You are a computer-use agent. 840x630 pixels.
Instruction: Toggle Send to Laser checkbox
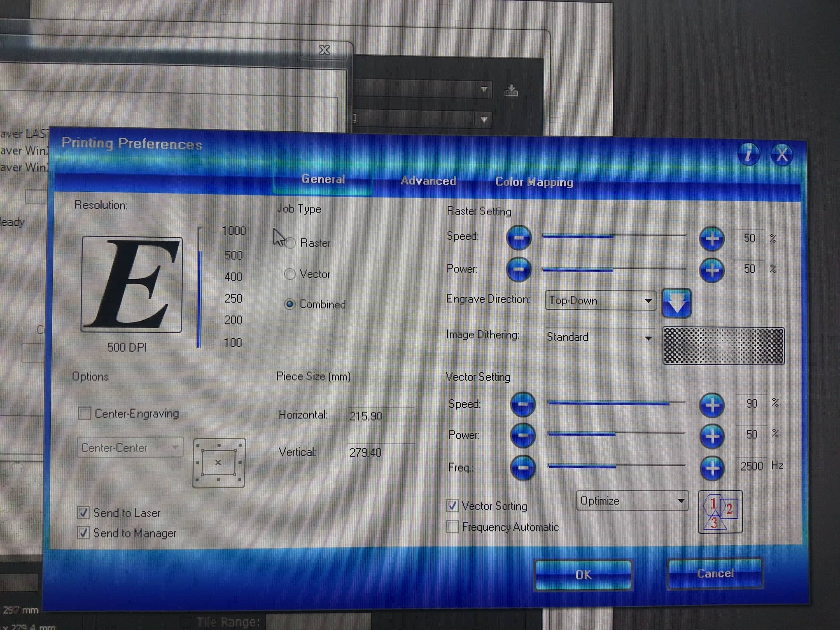(x=84, y=513)
